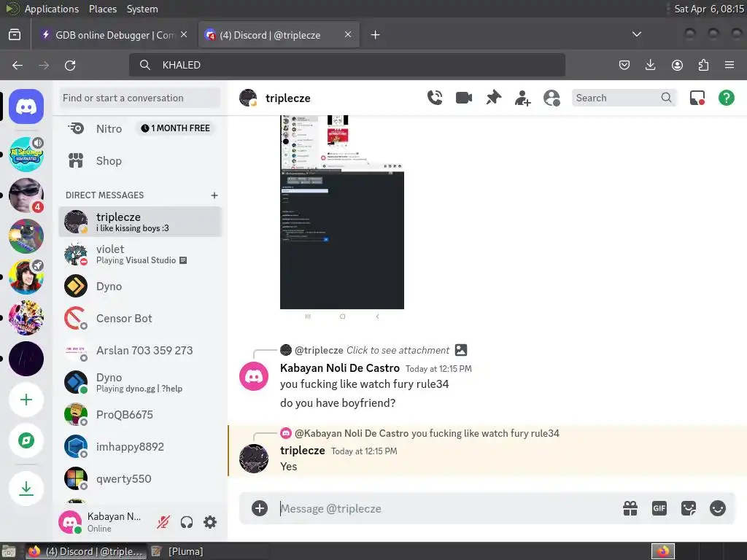Add a server with plus button

coord(26,400)
